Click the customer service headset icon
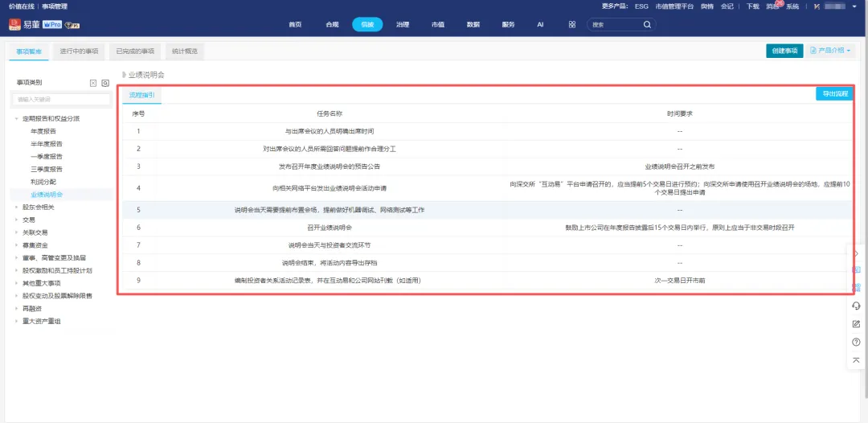Viewport: 868px width, 423px height. click(857, 306)
